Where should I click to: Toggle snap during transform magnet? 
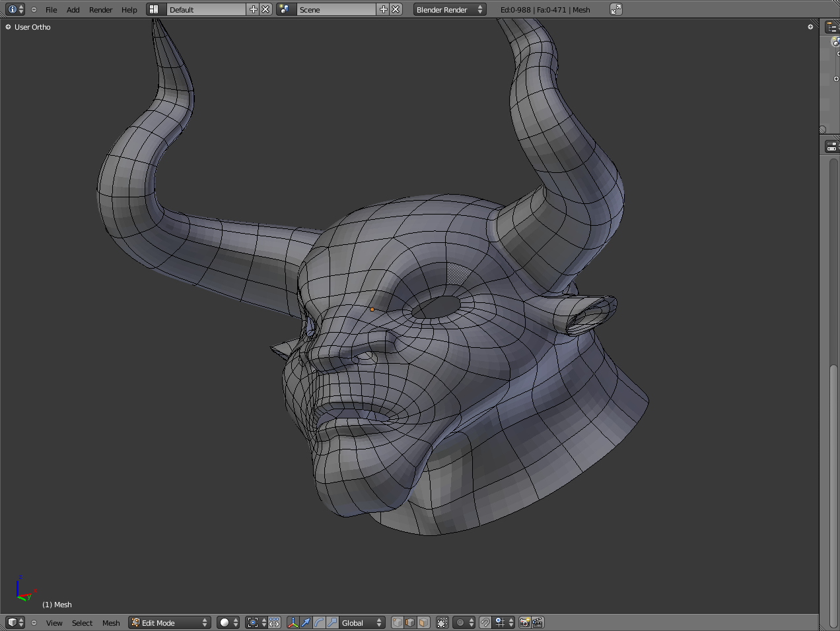coord(485,622)
